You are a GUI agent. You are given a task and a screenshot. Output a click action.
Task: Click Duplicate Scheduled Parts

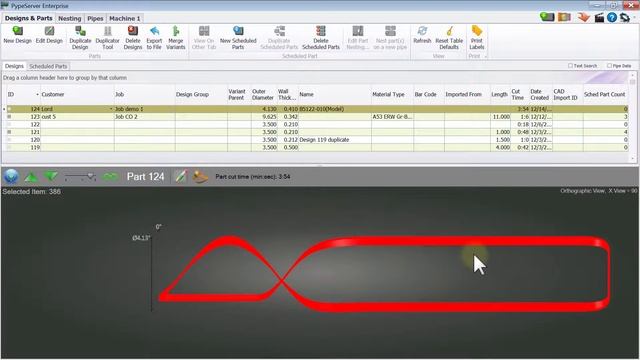click(279, 38)
